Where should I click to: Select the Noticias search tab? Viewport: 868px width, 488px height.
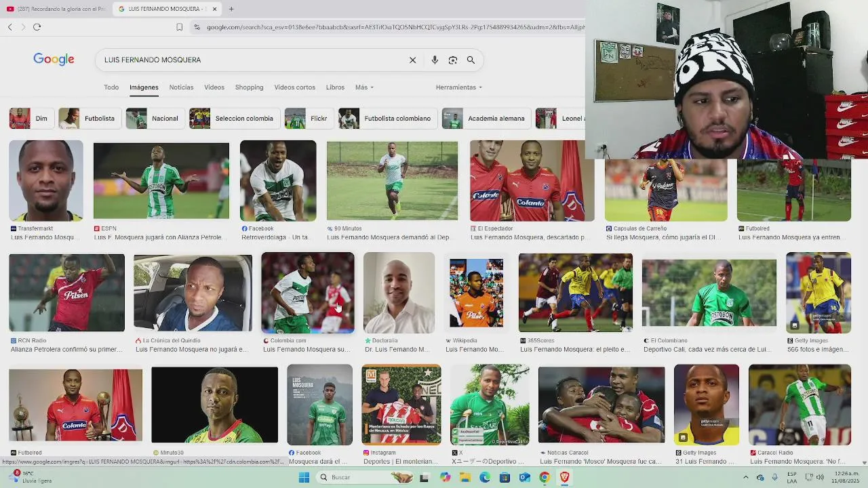(x=181, y=87)
